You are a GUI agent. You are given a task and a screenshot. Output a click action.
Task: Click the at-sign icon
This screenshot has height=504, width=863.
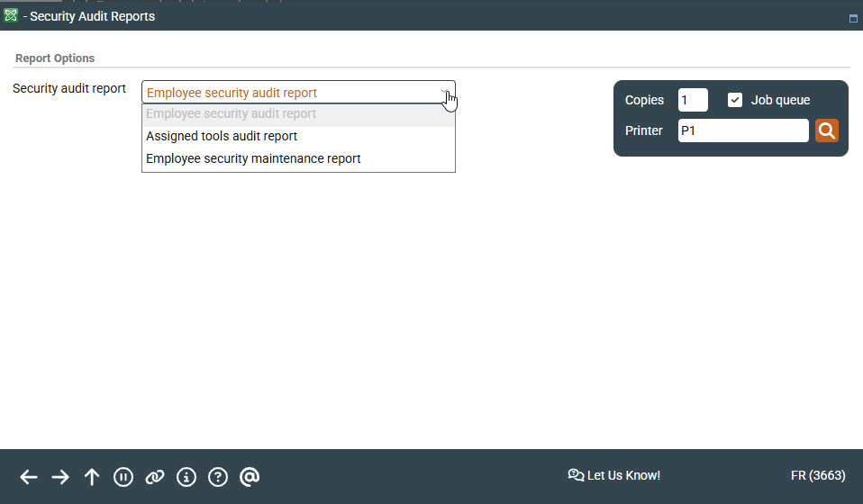[x=250, y=477]
